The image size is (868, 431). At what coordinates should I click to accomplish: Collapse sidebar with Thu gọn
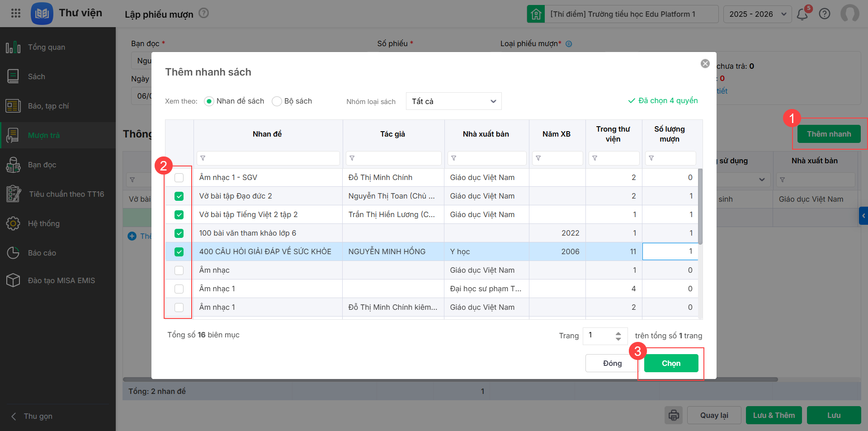pyautogui.click(x=38, y=416)
